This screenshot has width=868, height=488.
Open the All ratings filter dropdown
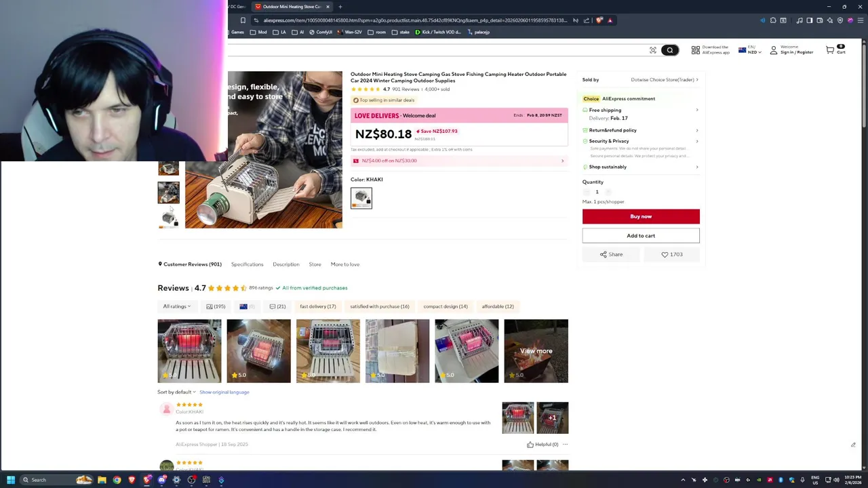click(x=176, y=306)
